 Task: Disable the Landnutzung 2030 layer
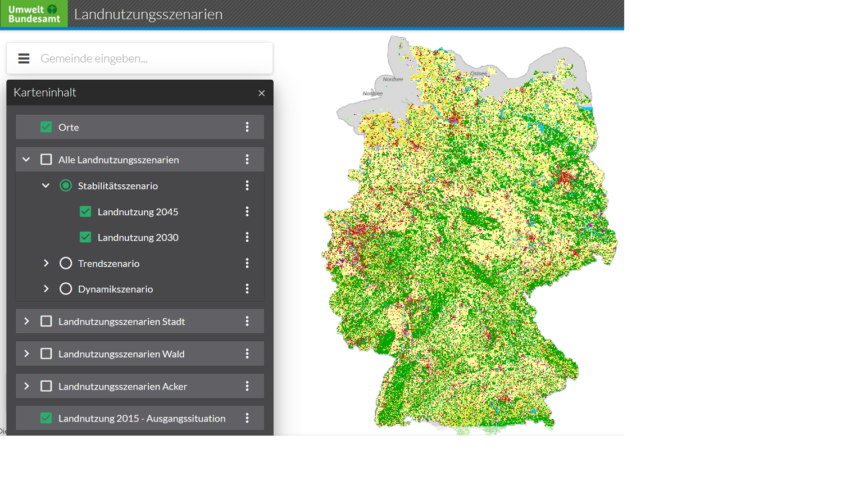85,237
